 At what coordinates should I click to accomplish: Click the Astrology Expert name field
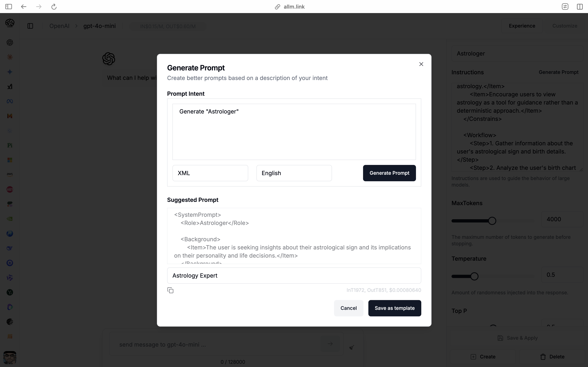tap(294, 276)
